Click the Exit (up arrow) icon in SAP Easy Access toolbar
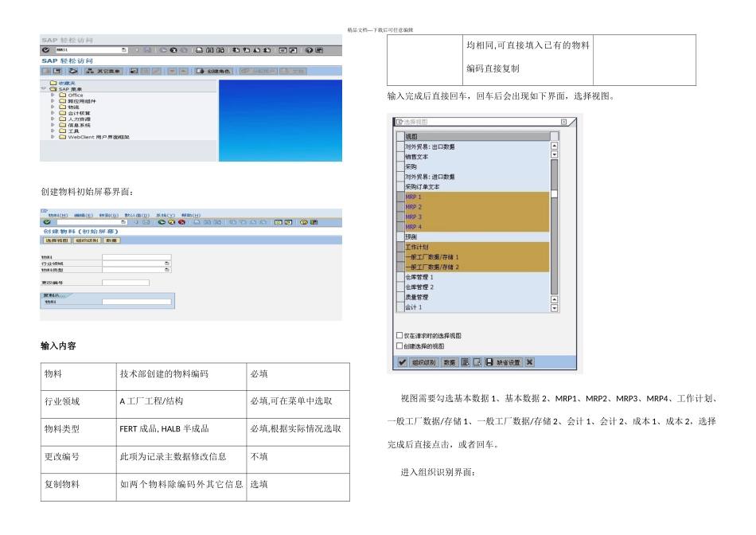756x535 pixels. [173, 50]
